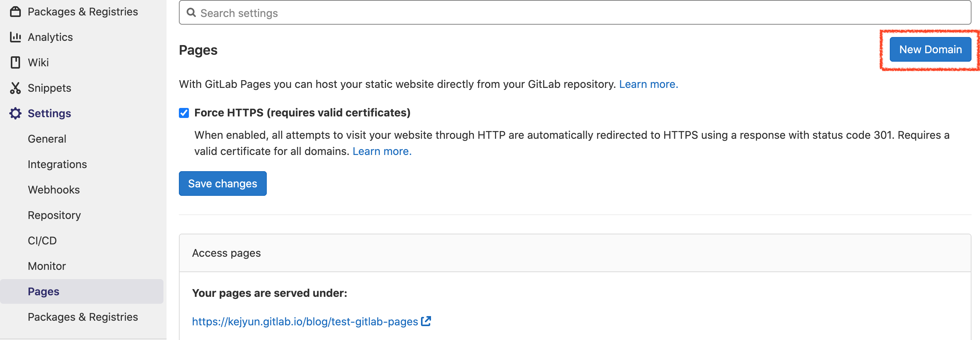Open Webhooks settings
The image size is (980, 340).
pos(54,190)
